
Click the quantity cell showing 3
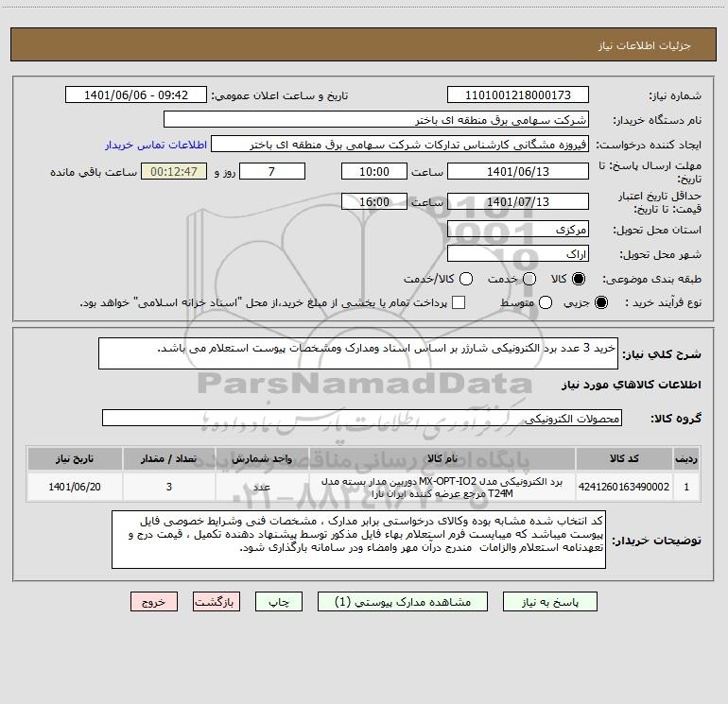click(x=169, y=487)
